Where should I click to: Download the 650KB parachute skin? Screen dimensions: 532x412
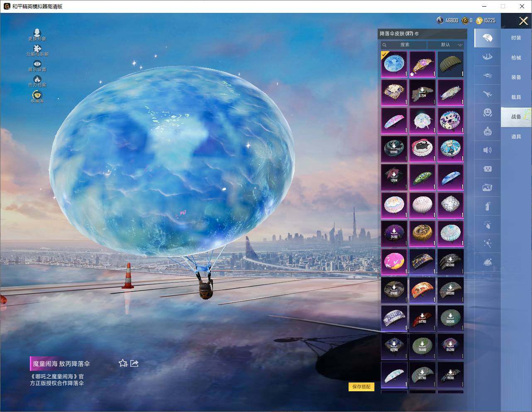451,262
